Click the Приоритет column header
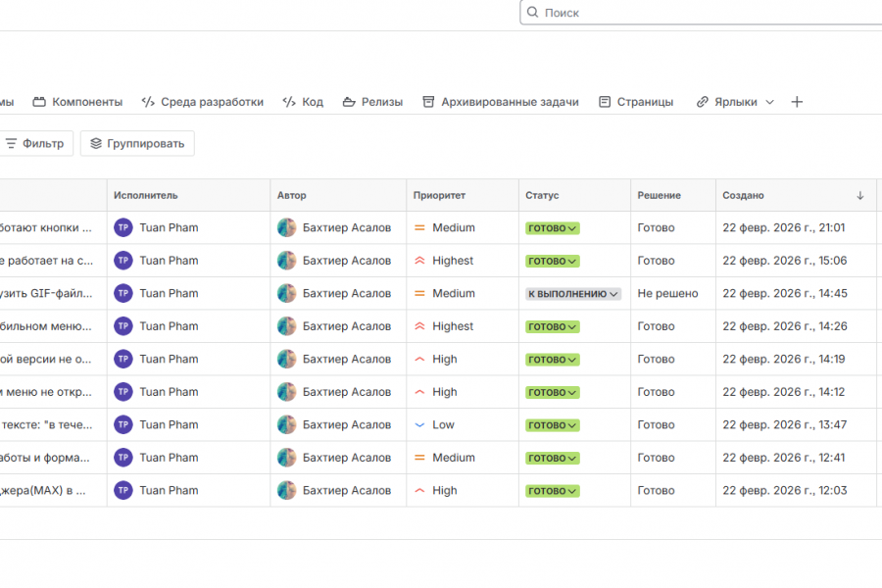The width and height of the screenshot is (882, 588). [x=440, y=196]
